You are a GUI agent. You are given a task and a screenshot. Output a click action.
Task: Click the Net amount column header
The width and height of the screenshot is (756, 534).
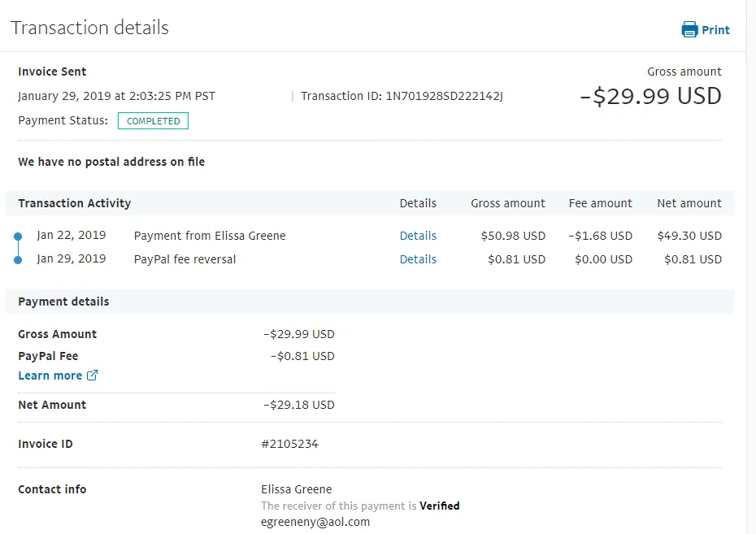(689, 203)
